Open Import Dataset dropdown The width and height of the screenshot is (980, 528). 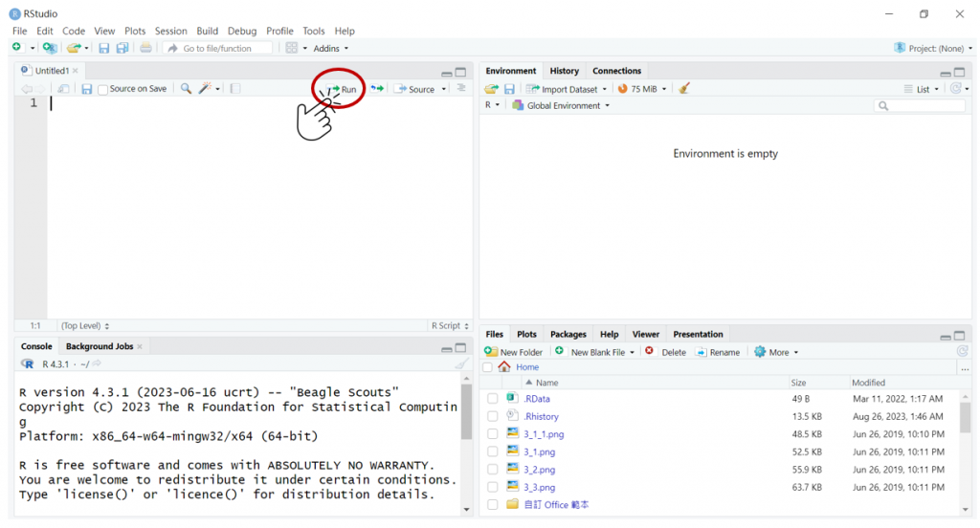coord(567,89)
